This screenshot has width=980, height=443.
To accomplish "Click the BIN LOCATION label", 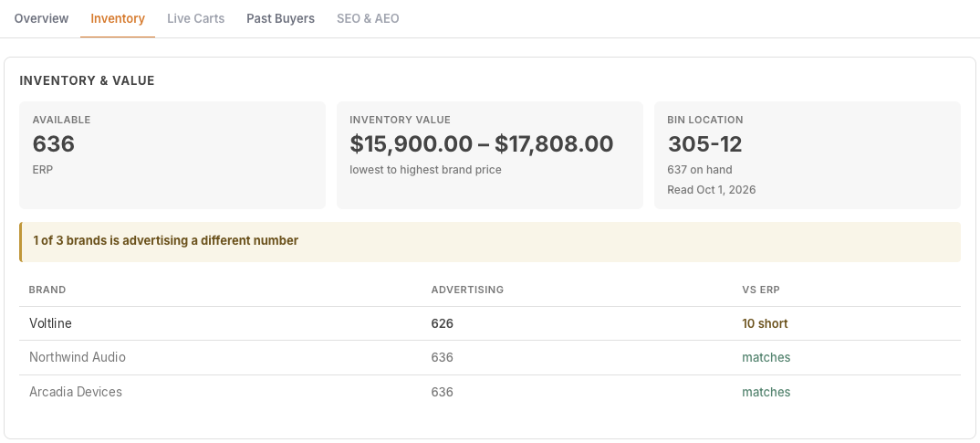I will pyautogui.click(x=705, y=120).
